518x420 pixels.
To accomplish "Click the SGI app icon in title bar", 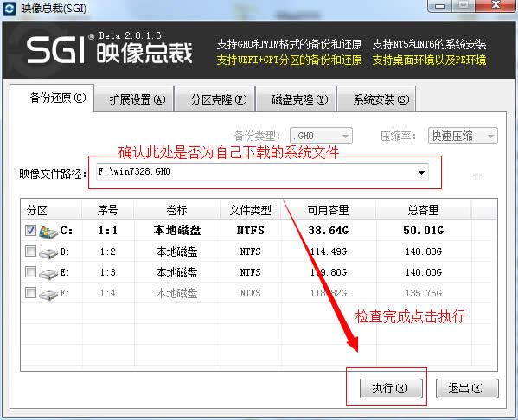I will (10, 9).
